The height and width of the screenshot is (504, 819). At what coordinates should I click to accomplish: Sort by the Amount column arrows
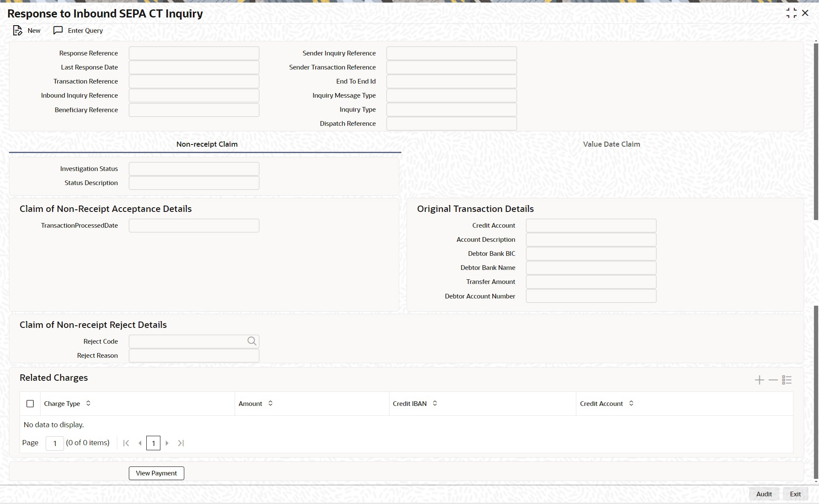pos(270,403)
